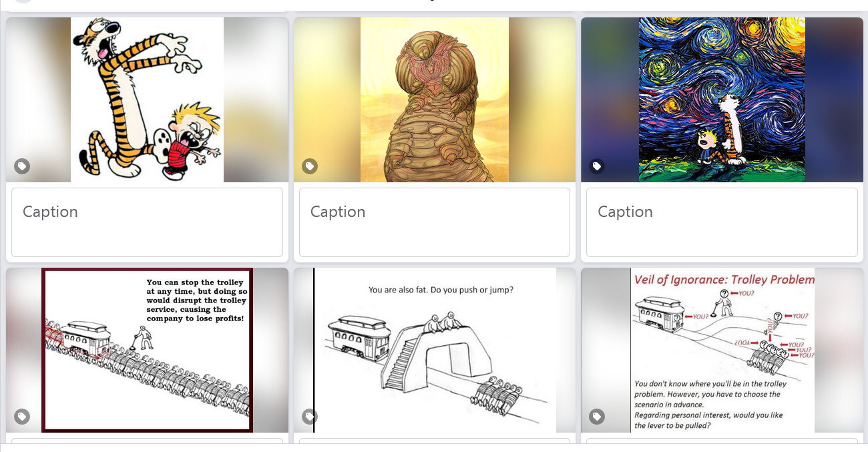Viewport: 868px width, 452px height.
Task: Open the sandworm creature illustration
Action: 435,99
